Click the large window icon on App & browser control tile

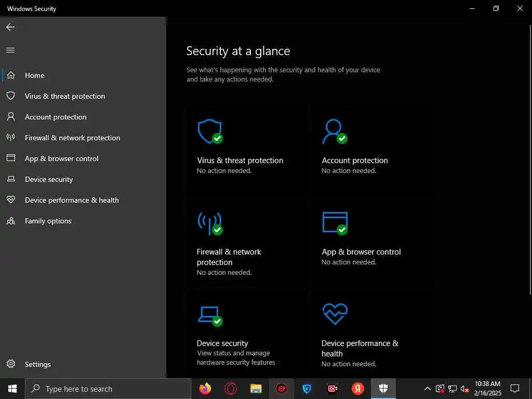click(335, 223)
